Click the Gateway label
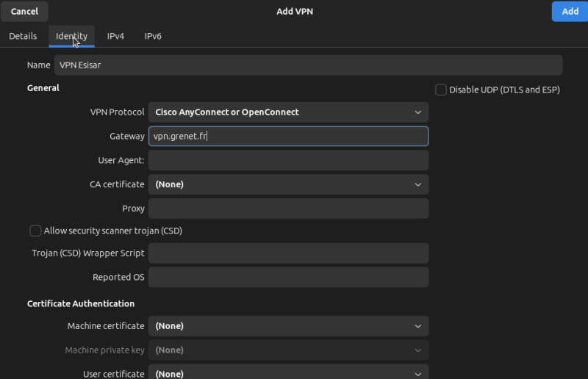Image resolution: width=588 pixels, height=379 pixels. 126,136
